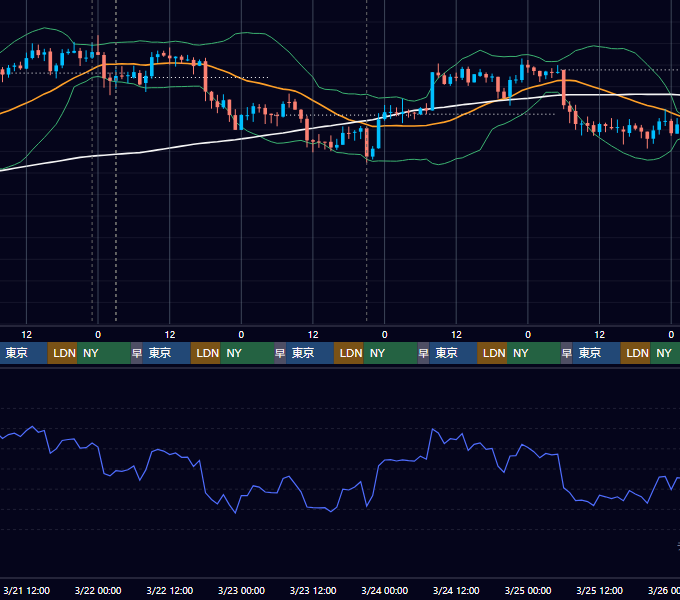Select the NY session block starting 3/24 night
This screenshot has height=600, width=680.
click(533, 353)
